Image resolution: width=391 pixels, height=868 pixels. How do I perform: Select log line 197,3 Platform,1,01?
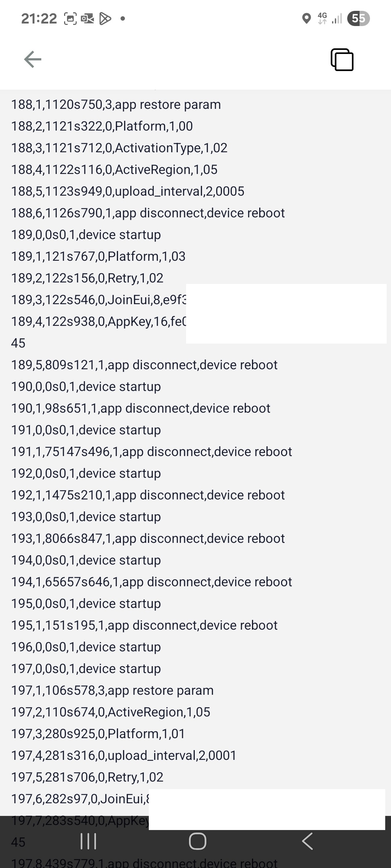point(98,734)
